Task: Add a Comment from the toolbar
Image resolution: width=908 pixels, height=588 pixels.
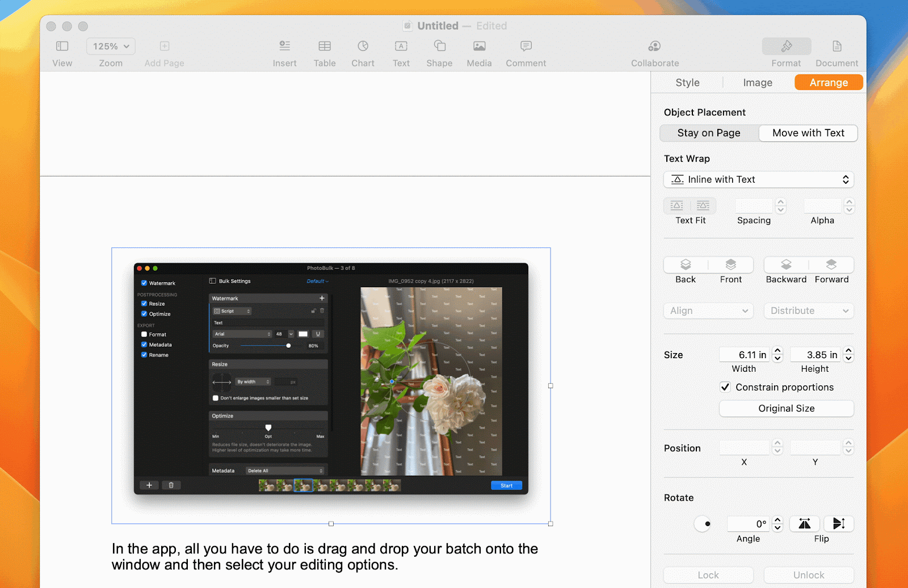Action: 526,46
